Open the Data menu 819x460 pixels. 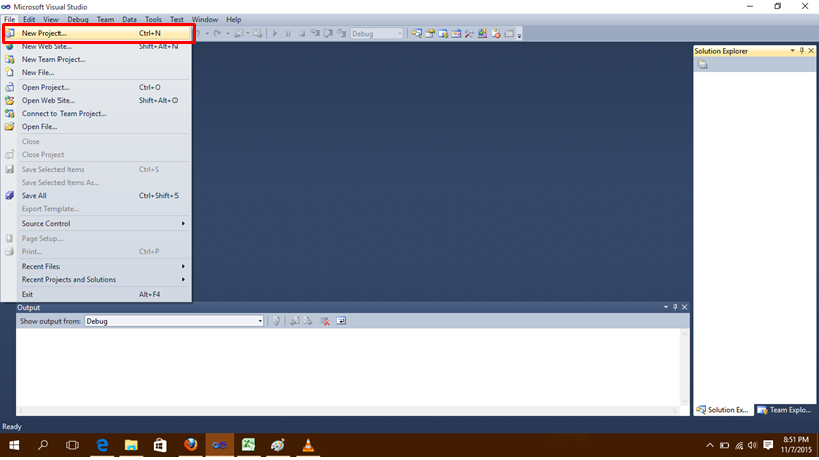[x=129, y=19]
